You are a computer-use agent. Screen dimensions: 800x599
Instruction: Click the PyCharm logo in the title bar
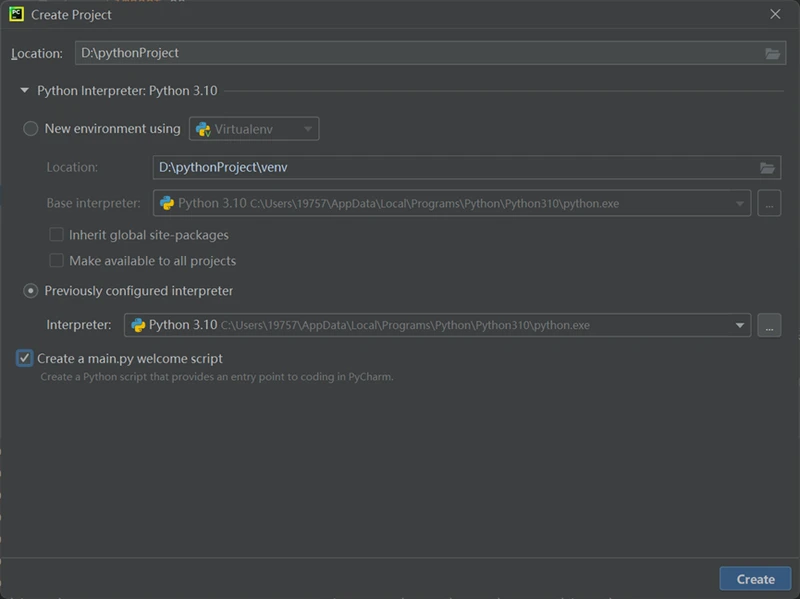coord(16,14)
